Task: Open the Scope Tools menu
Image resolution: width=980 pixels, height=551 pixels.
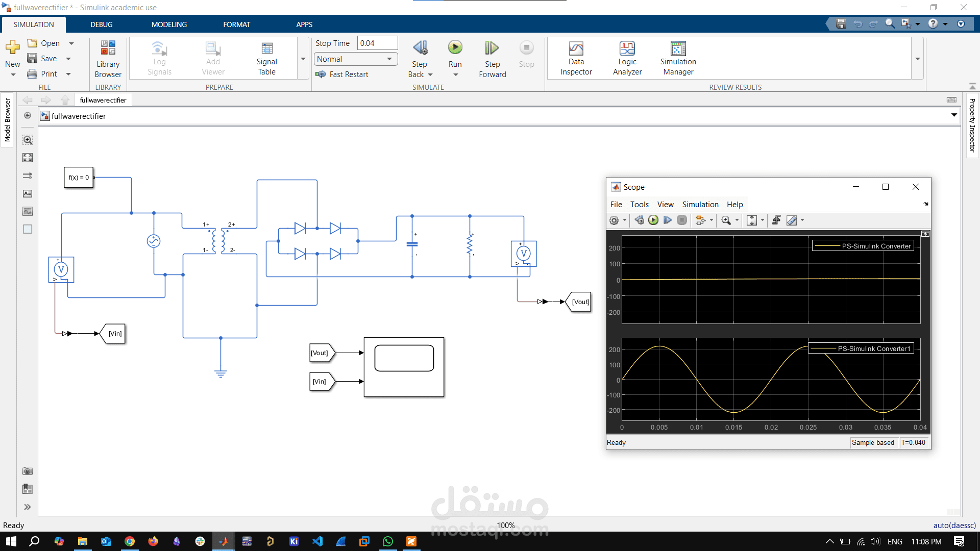Action: point(639,205)
